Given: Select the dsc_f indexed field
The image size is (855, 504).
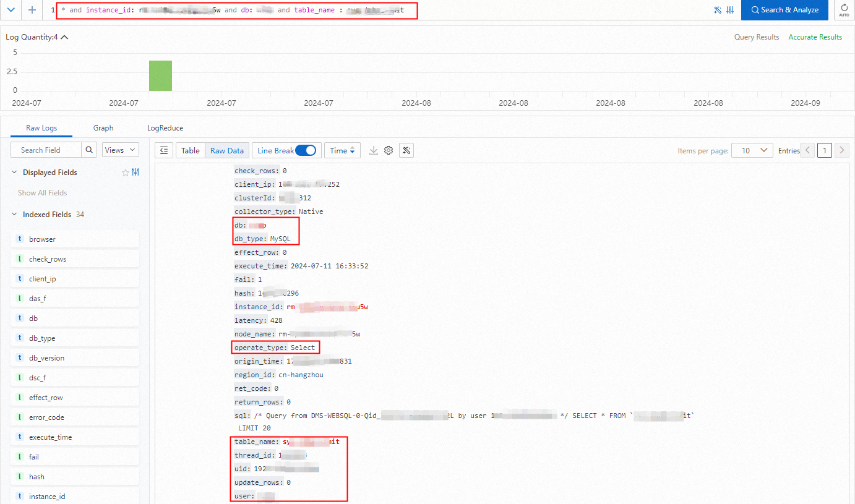Looking at the screenshot, I should [x=75, y=378].
